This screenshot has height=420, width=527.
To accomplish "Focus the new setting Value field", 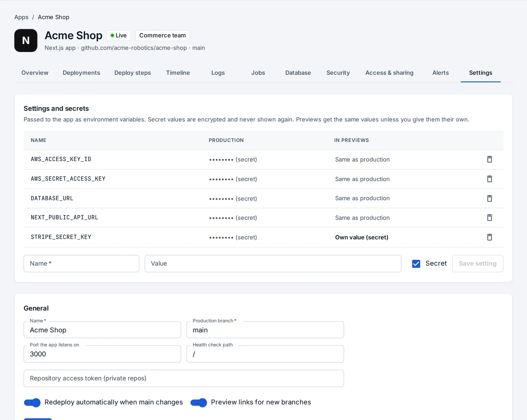I will click(273, 264).
